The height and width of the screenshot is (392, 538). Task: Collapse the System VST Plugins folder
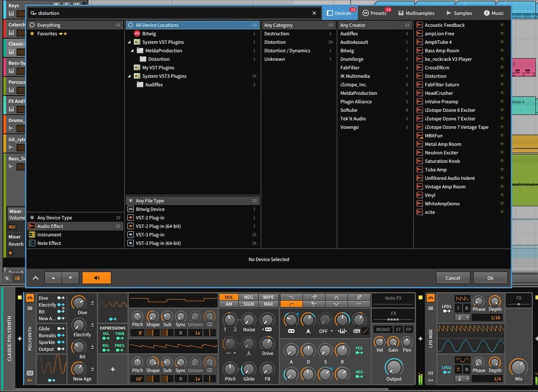129,42
